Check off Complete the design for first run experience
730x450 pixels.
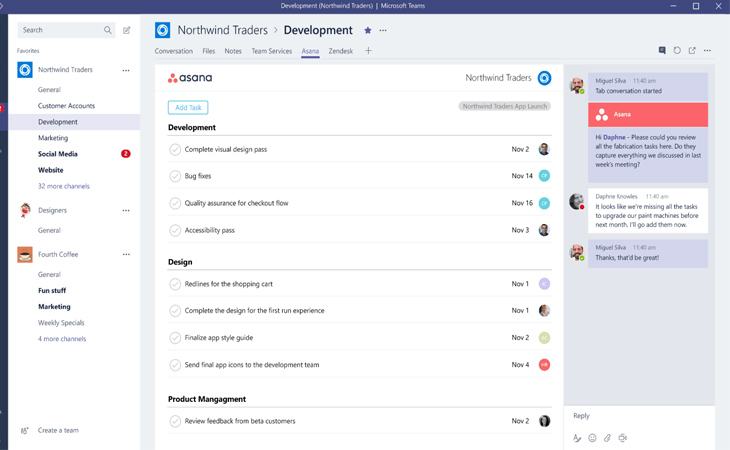(x=175, y=310)
